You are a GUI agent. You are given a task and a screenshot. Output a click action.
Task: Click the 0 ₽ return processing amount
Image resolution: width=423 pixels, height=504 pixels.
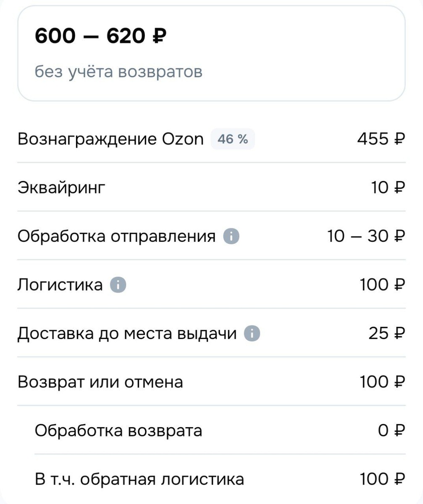(x=391, y=431)
